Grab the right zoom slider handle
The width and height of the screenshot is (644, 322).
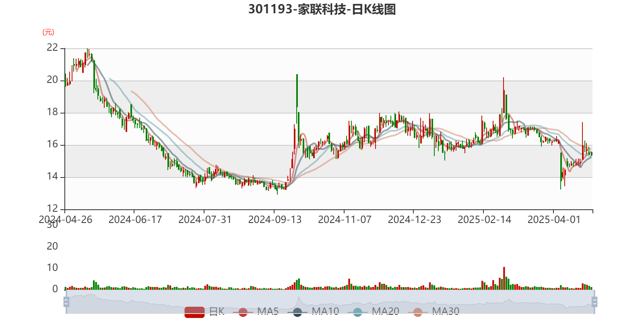pyautogui.click(x=595, y=302)
